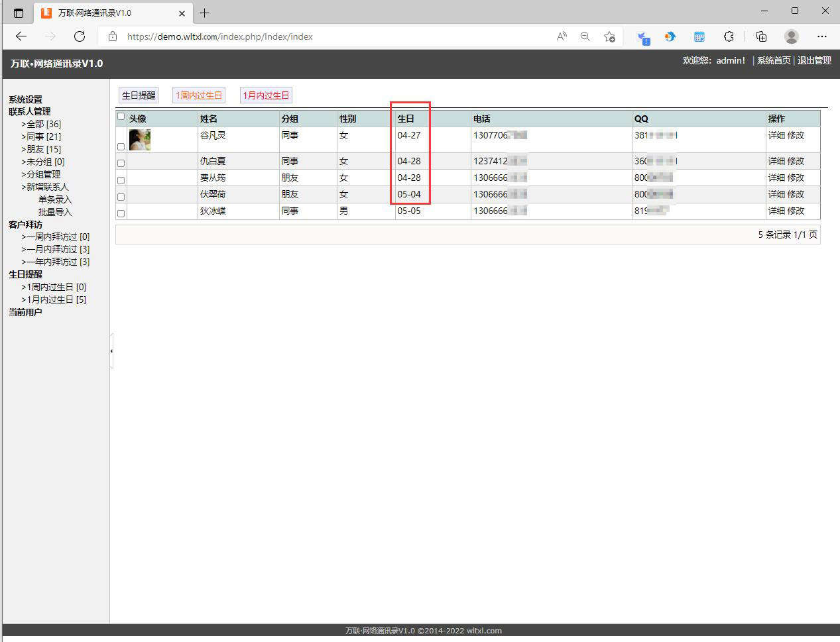Viewport: 840px width, 642px height.
Task: Open the browser profile avatar
Action: click(791, 36)
